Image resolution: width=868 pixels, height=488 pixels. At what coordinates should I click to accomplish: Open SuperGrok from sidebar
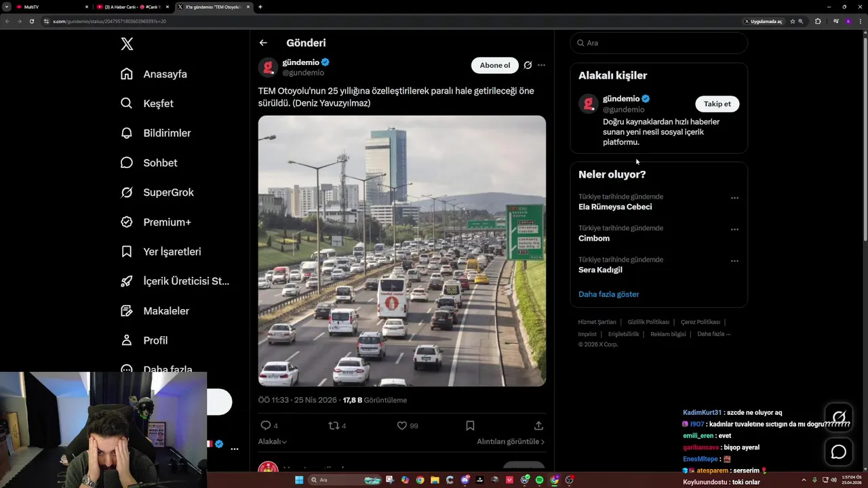tap(157, 192)
